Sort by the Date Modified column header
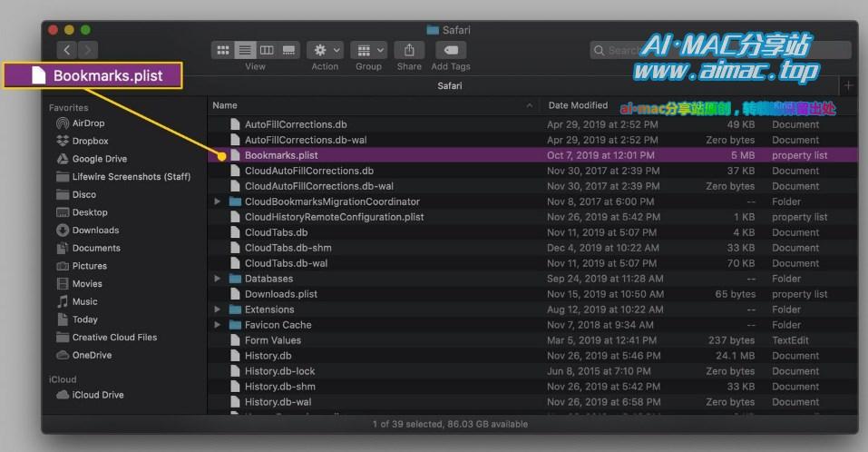868x452 pixels. (x=578, y=105)
